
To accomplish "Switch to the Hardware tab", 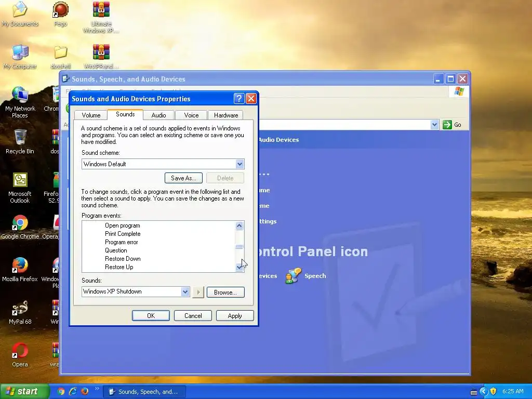I will pyautogui.click(x=226, y=115).
